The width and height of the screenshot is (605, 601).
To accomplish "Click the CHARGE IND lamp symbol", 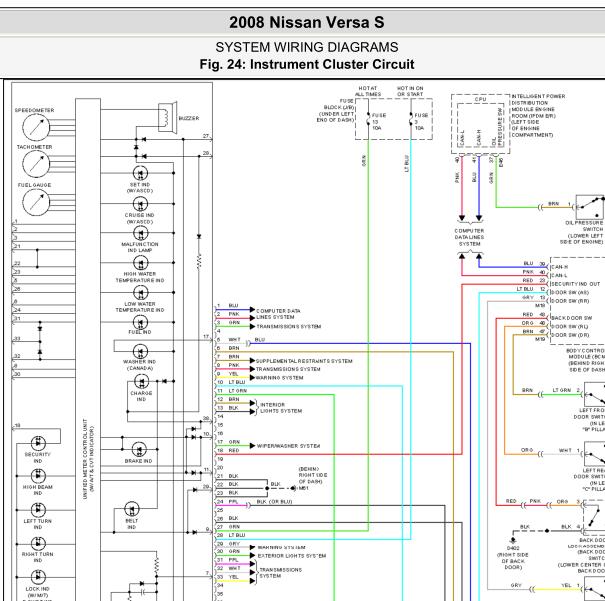I will pos(142,382).
